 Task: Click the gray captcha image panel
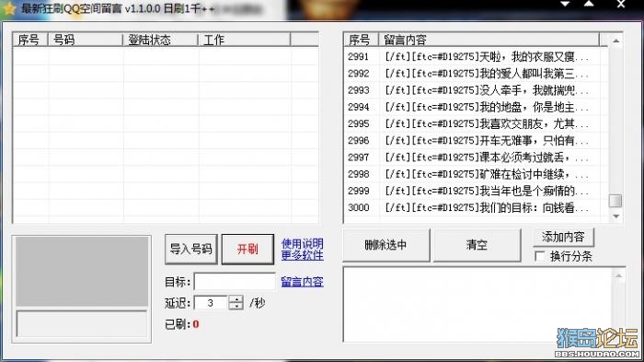[82, 272]
